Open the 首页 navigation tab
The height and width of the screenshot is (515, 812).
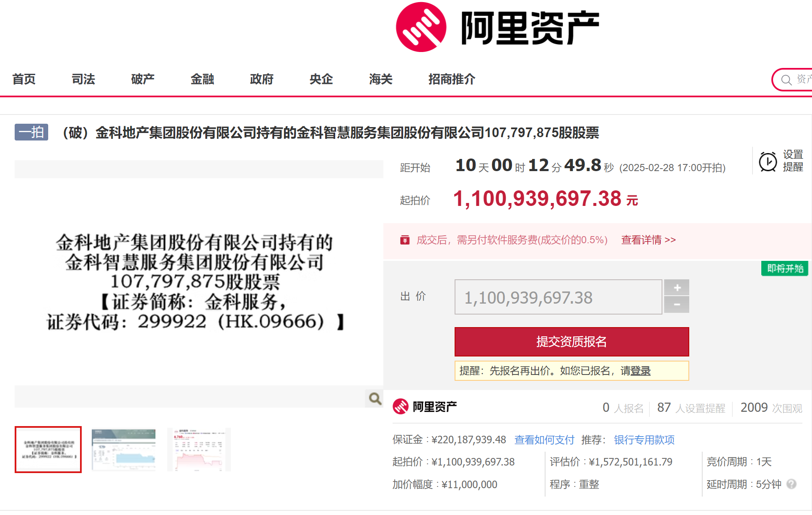[x=24, y=79]
